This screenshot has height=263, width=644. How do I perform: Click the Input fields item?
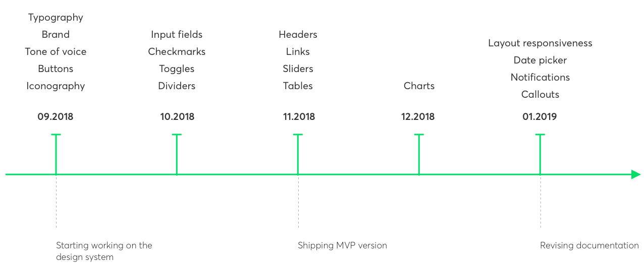[177, 35]
